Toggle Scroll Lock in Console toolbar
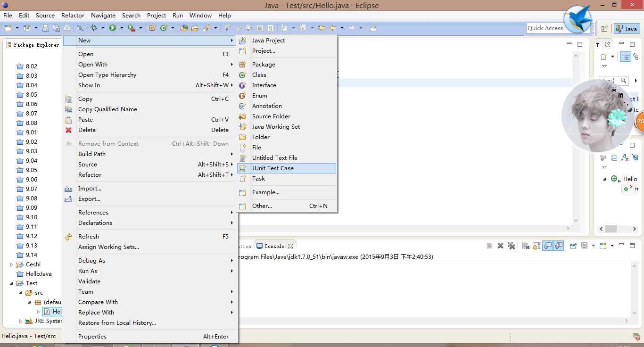644x347 pixels. click(537, 246)
